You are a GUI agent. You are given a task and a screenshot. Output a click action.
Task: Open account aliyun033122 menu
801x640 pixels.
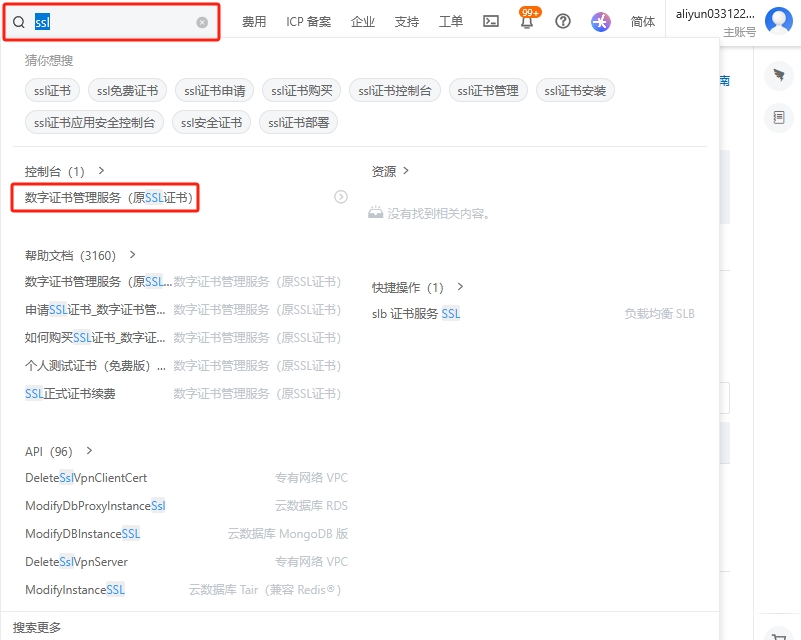[x=715, y=14]
